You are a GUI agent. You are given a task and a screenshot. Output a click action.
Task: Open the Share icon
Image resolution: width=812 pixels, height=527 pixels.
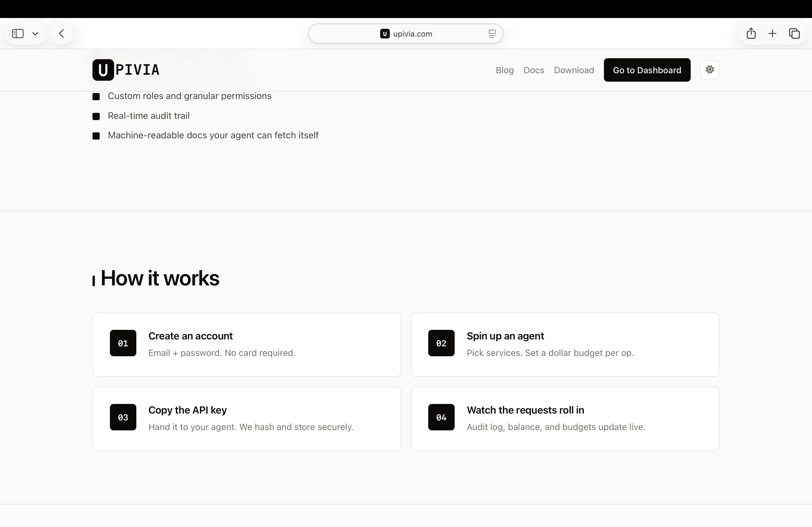pyautogui.click(x=751, y=33)
